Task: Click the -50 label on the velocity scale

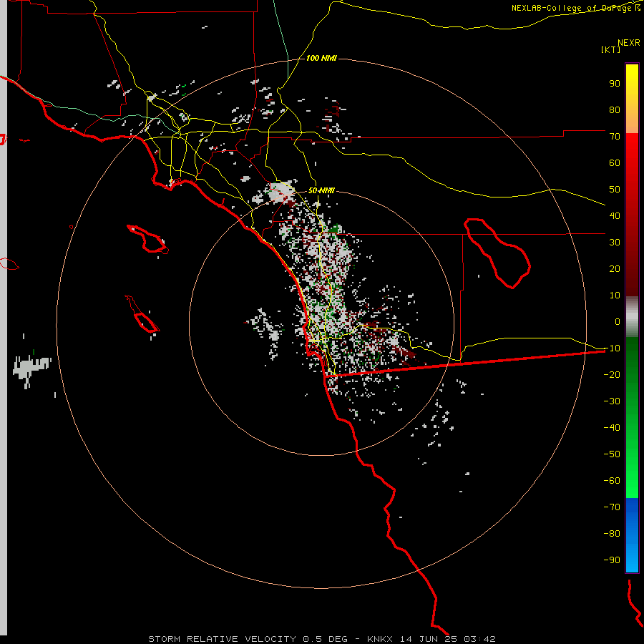Action: [x=612, y=454]
